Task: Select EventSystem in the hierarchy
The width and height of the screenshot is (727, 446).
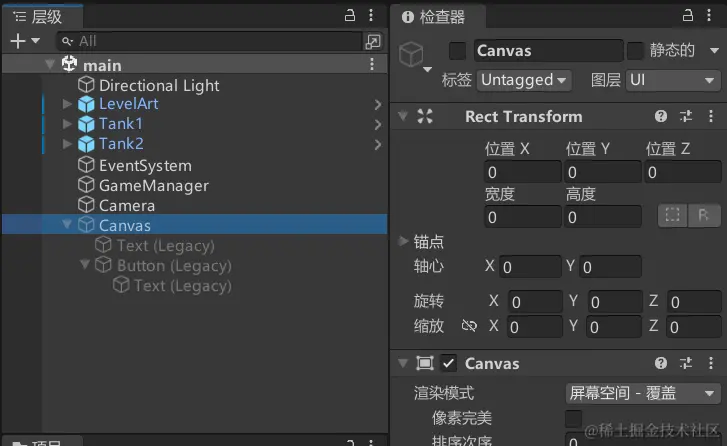Action: point(145,166)
